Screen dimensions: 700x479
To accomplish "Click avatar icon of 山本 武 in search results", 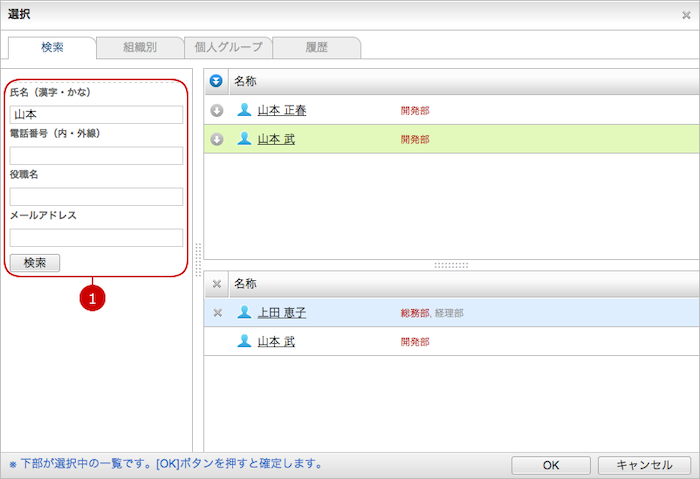I will coord(244,139).
